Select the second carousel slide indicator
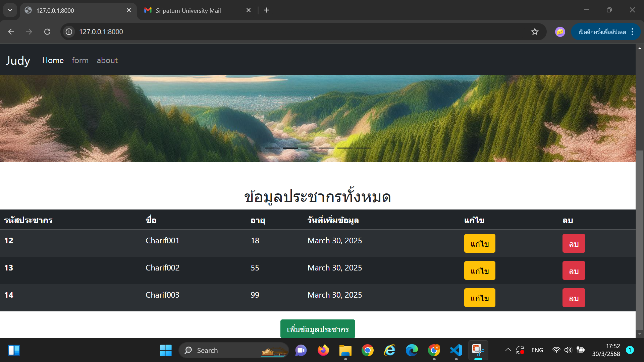 coord(290,148)
